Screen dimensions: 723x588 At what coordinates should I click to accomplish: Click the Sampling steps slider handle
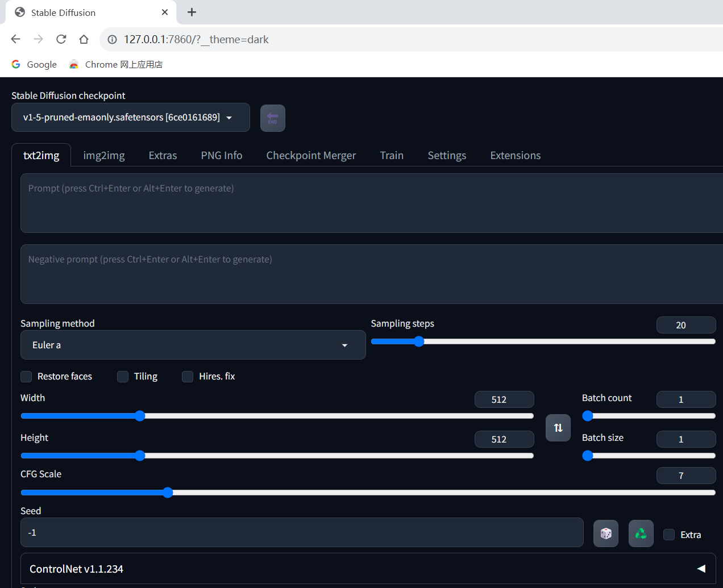tap(419, 341)
